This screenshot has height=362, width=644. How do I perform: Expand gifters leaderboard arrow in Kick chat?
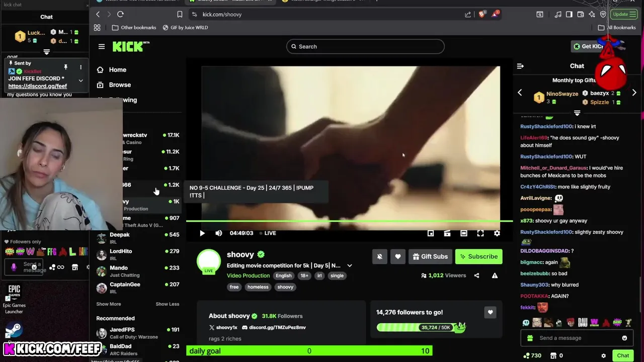tap(577, 113)
